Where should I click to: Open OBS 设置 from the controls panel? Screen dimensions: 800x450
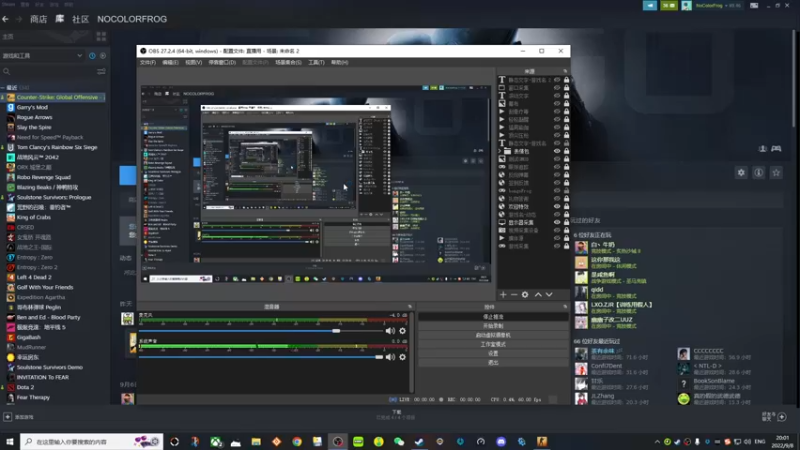point(493,354)
